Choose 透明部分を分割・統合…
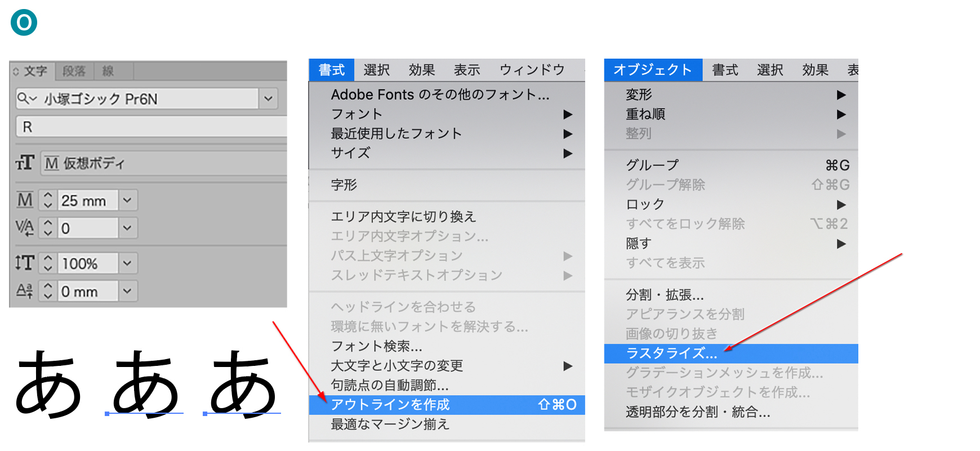This screenshot has width=980, height=451. pos(731,412)
